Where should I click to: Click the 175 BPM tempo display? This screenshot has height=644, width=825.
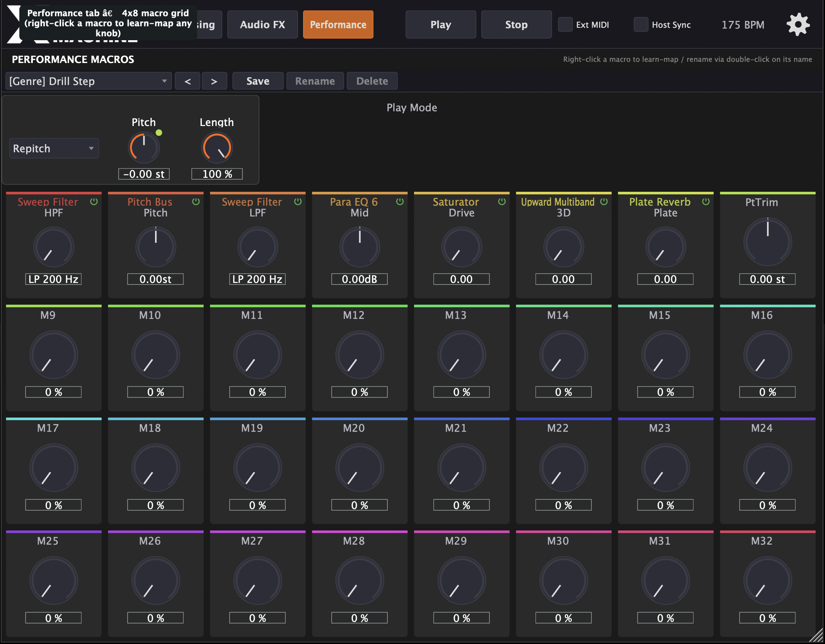743,25
